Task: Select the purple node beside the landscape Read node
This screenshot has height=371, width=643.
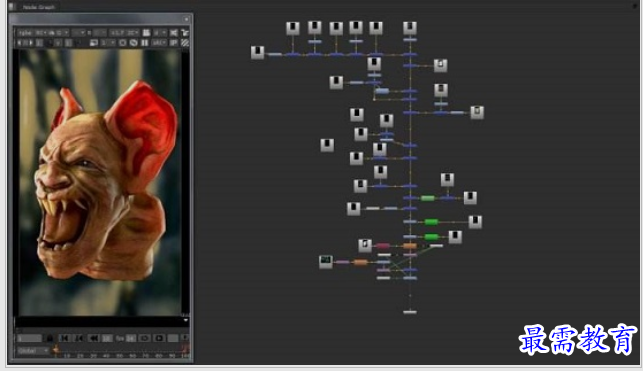Action: (x=342, y=262)
